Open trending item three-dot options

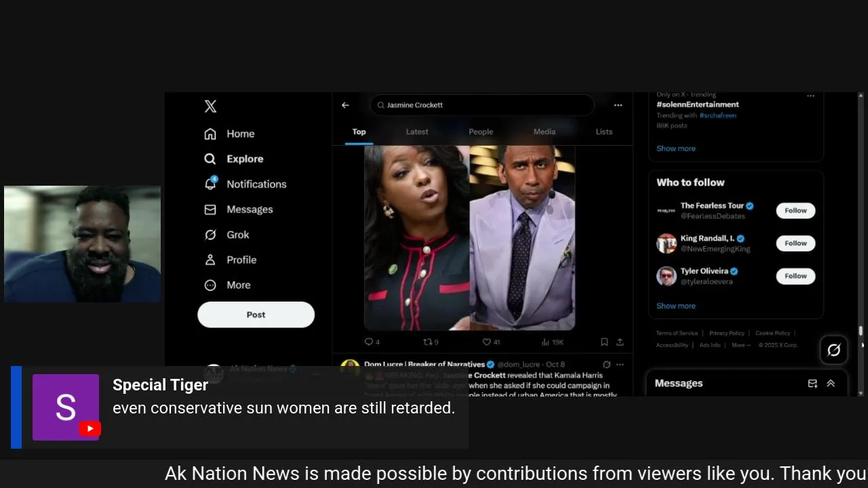810,96
